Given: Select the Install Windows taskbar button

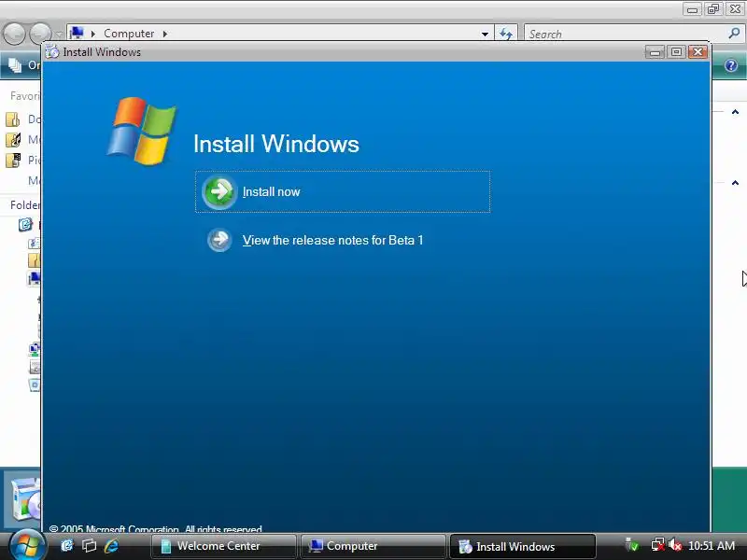Looking at the screenshot, I should pos(523,546).
